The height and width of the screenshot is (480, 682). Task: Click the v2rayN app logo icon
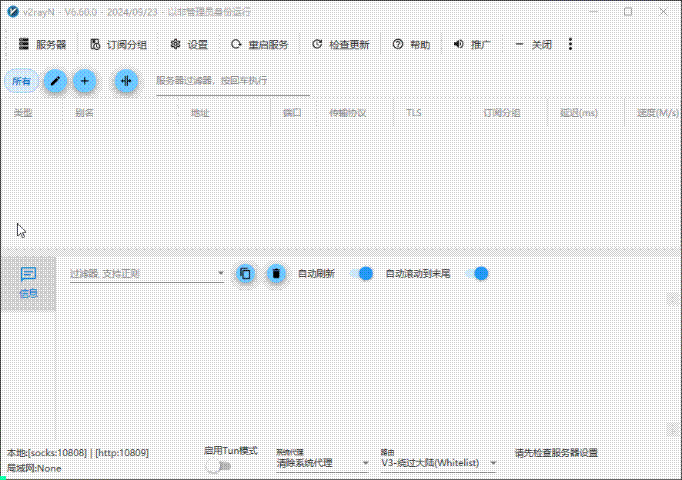click(x=13, y=12)
